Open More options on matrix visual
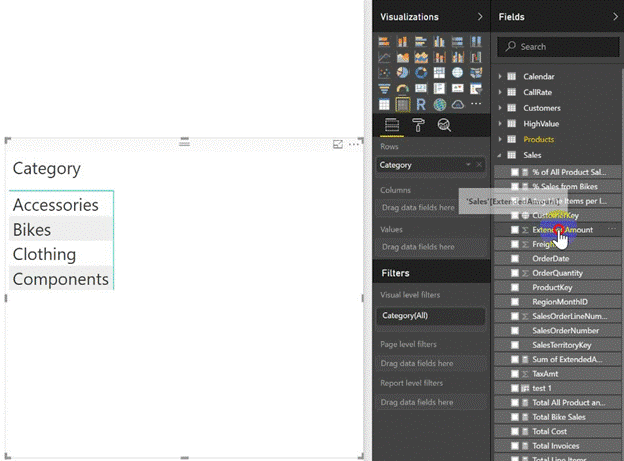Viewport: 624px width, 461px height. [x=353, y=145]
